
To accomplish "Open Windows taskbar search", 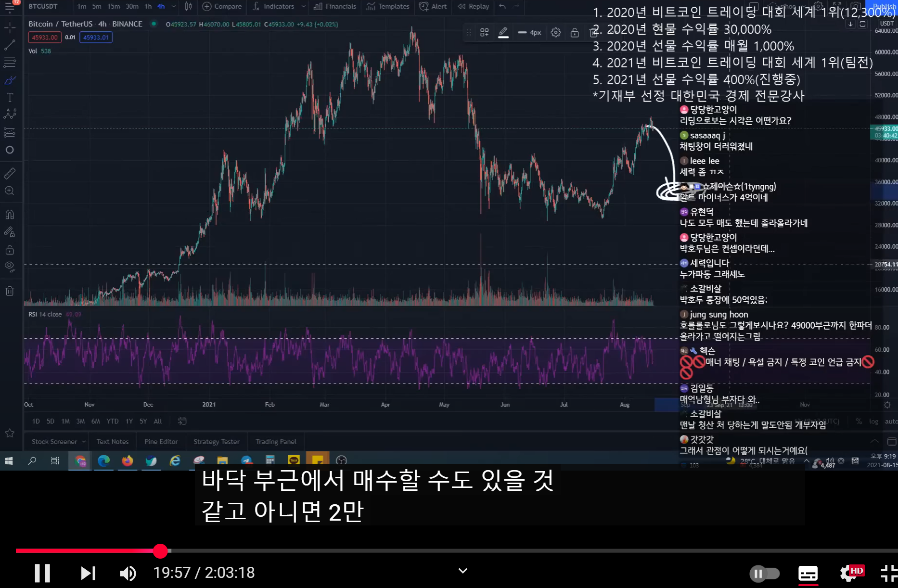I will pyautogui.click(x=32, y=461).
